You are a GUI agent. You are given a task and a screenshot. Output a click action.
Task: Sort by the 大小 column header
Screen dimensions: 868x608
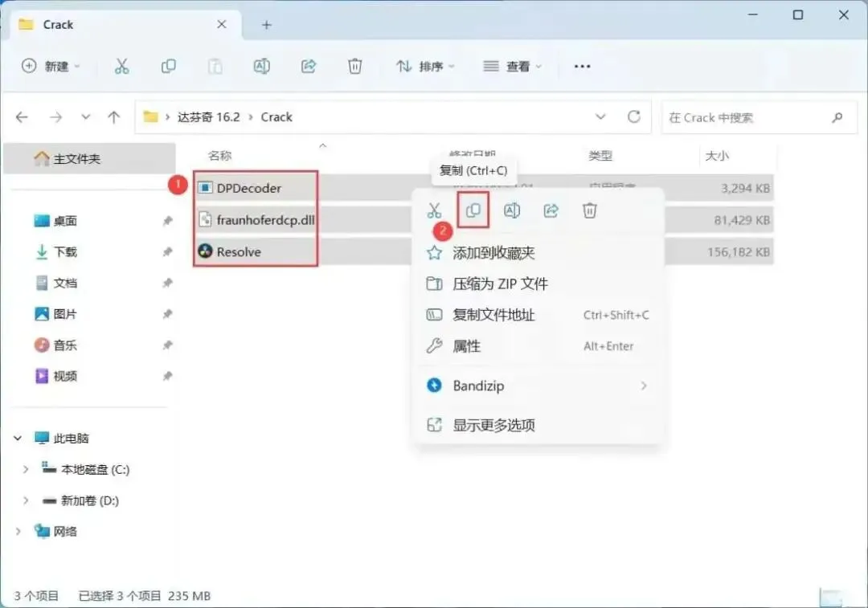tap(718, 156)
